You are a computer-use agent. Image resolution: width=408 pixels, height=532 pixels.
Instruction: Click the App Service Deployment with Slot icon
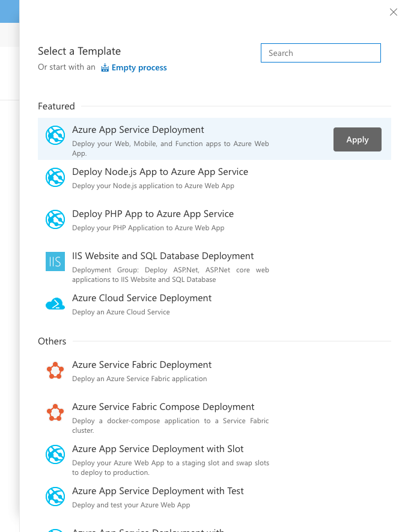55,454
